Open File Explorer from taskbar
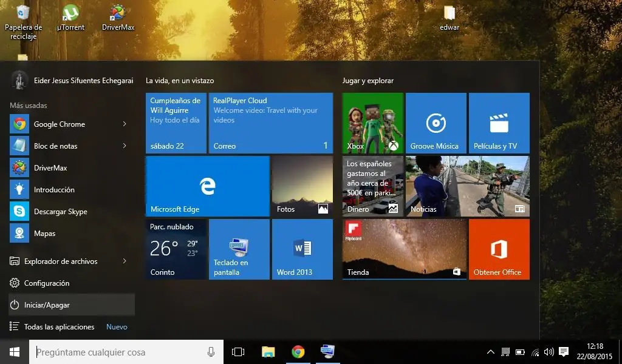Viewport: 622px width, 364px height. tap(268, 352)
